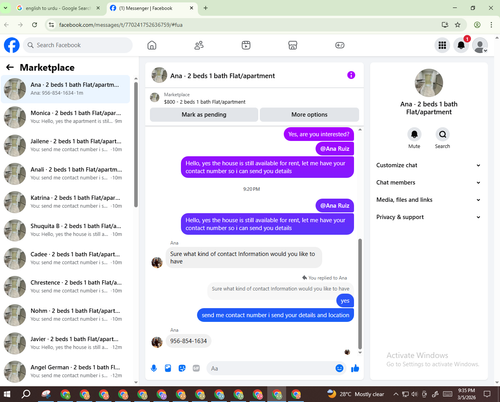The width and height of the screenshot is (500, 402).
Task: Attach a file using the photo icon
Action: (x=168, y=368)
